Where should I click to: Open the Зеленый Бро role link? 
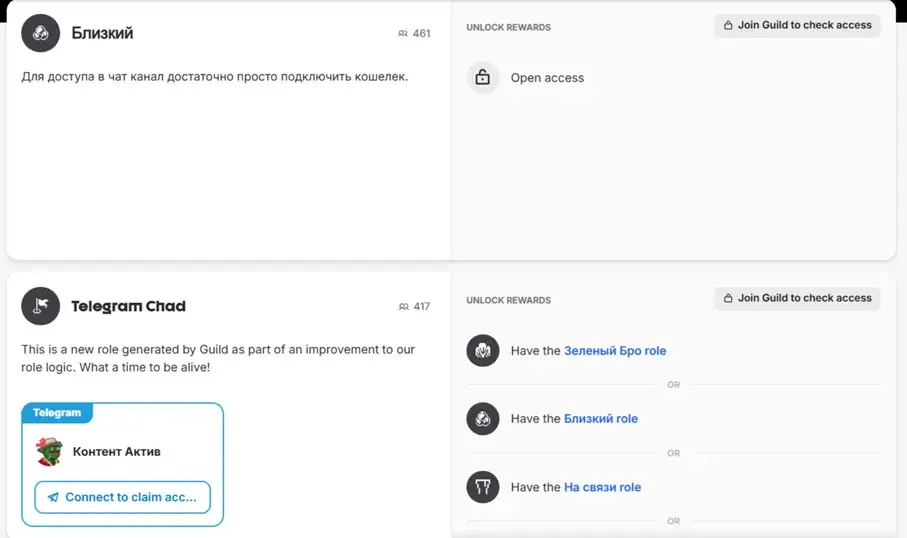[x=615, y=351]
